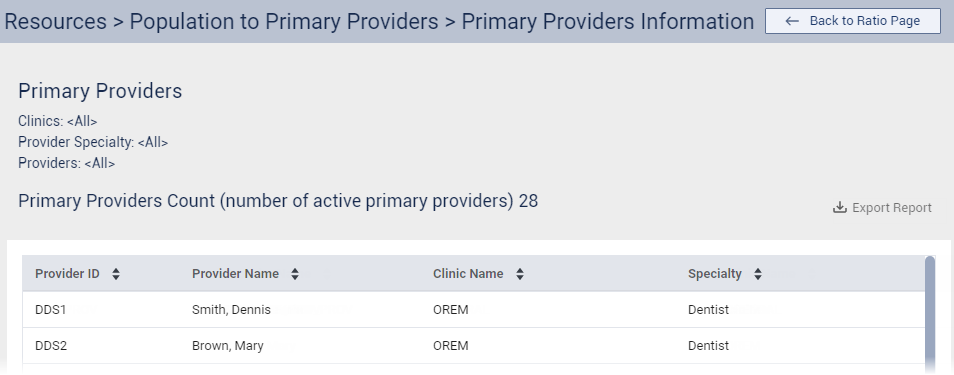This screenshot has height=375, width=954.
Task: Sort table by Provider Name arrows
Action: click(x=294, y=274)
